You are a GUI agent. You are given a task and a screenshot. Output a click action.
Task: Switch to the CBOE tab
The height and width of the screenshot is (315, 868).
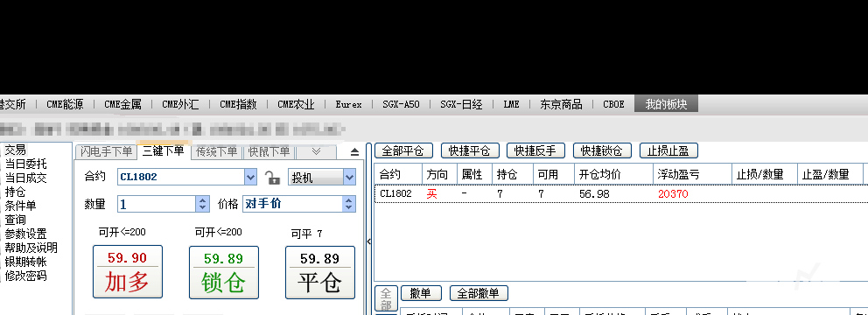613,104
